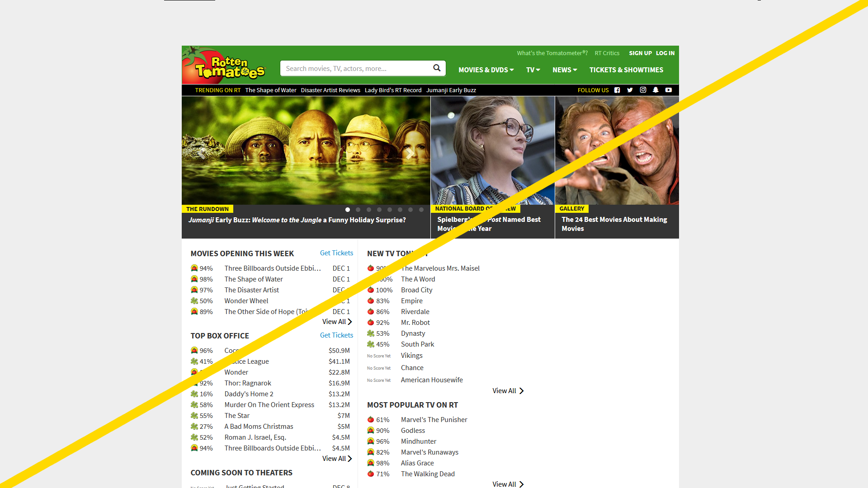868x488 pixels.
Task: Open American Housewife show link
Action: (432, 380)
